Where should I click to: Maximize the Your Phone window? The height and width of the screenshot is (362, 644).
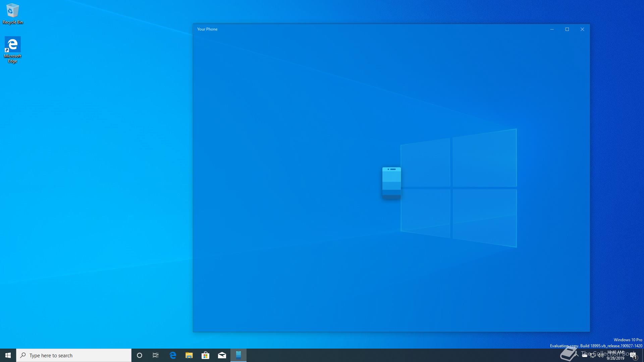(x=567, y=29)
